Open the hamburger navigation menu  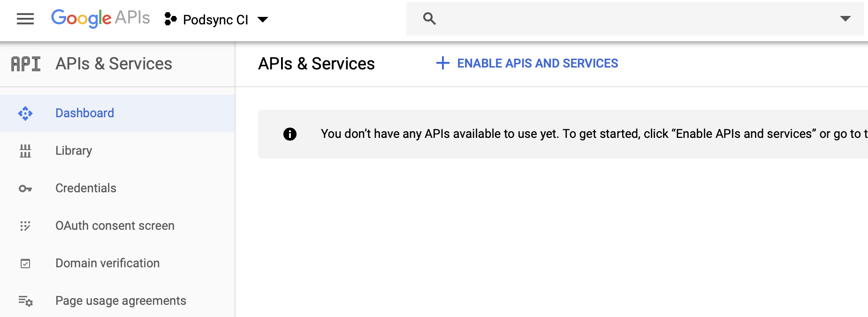coord(25,19)
